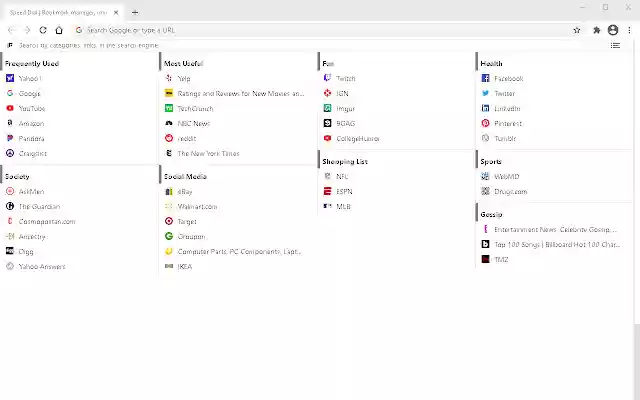Click the Pinterest bookmark icon
Screen dimensions: 640x400
coord(485,123)
